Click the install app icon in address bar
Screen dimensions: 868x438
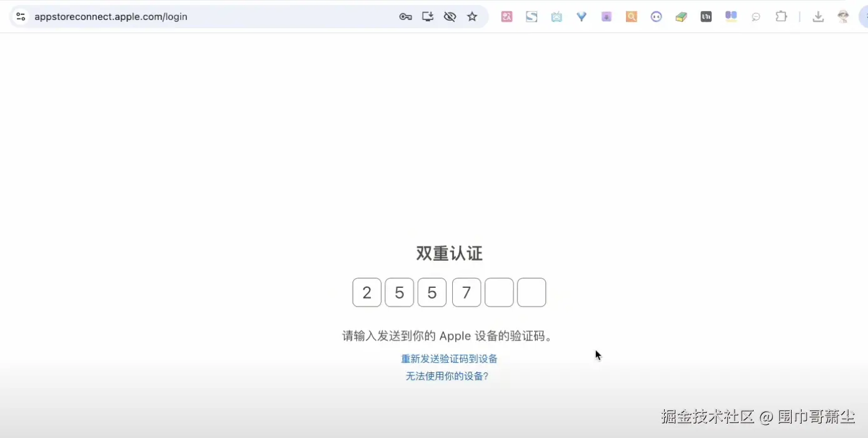click(428, 17)
